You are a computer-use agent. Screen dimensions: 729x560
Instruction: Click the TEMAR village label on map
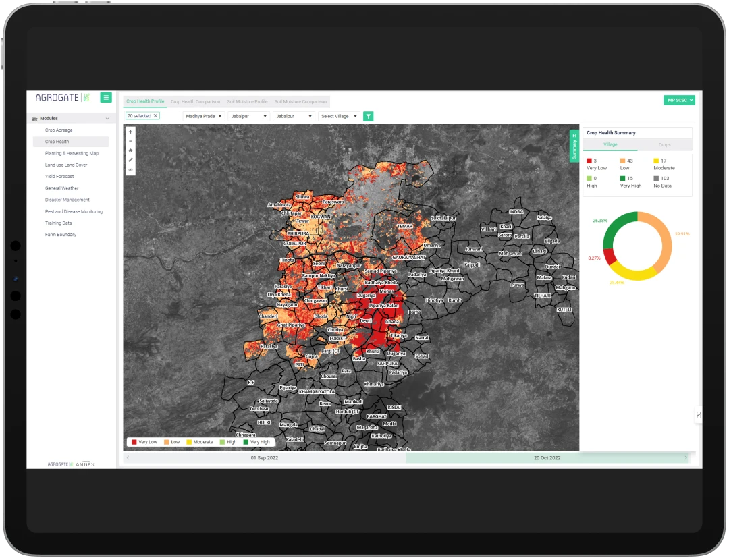click(404, 226)
